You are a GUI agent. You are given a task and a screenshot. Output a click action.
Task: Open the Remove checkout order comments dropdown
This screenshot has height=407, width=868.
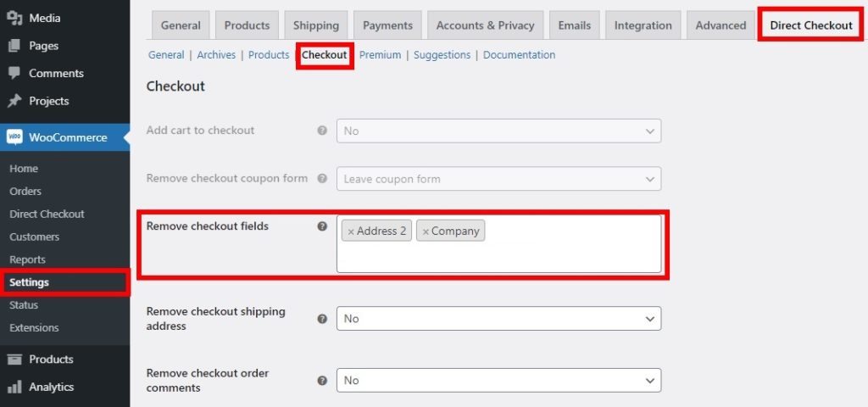tap(498, 381)
